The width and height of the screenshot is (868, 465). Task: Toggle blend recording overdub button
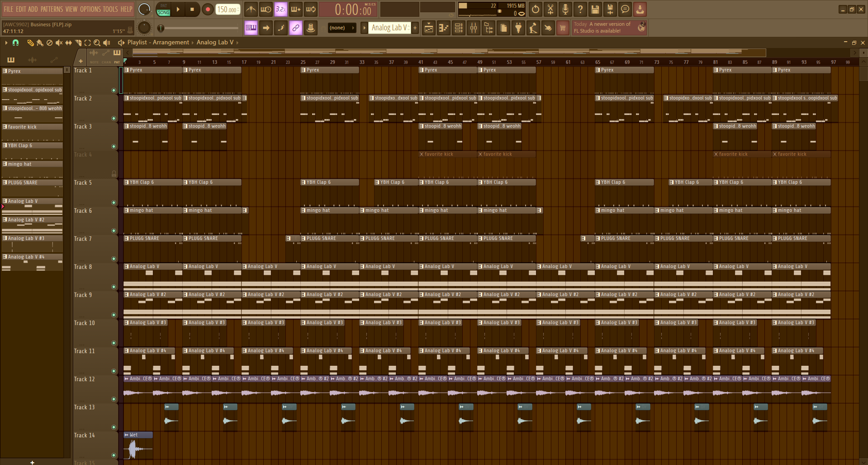296,9
